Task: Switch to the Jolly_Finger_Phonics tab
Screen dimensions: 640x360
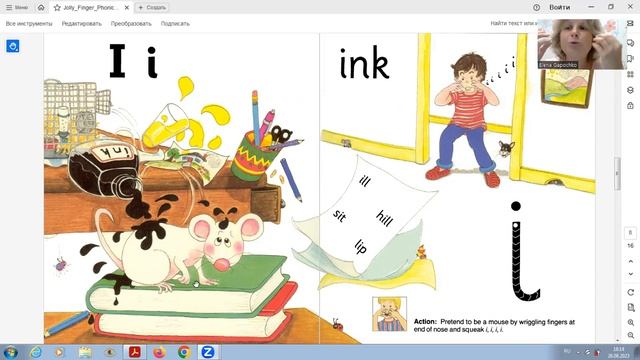Action: tap(91, 7)
